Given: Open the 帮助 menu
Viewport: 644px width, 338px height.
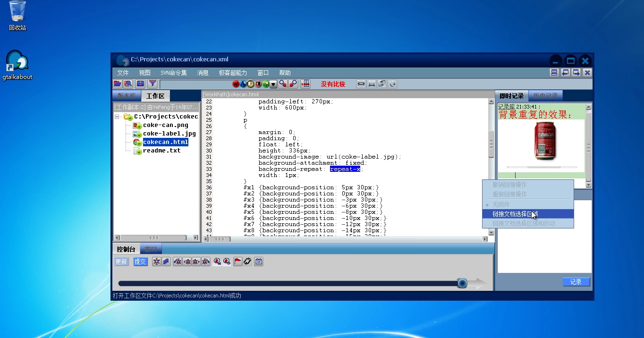Looking at the screenshot, I should [x=285, y=73].
